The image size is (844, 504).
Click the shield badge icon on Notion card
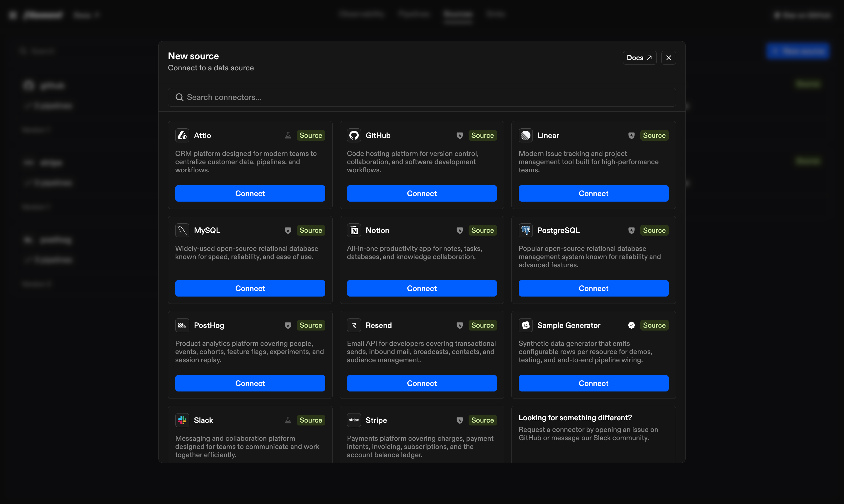460,231
